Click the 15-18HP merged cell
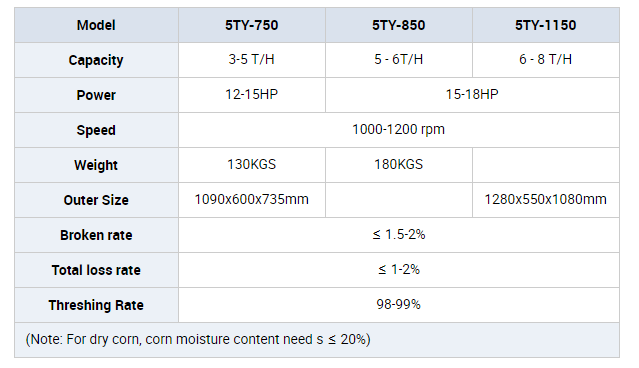Screen dimensions: 639x368 click(x=473, y=95)
